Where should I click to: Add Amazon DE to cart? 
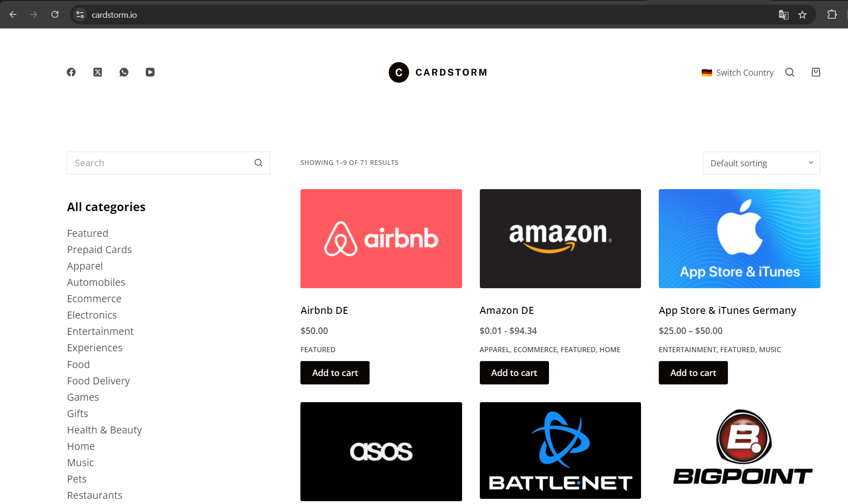point(514,373)
